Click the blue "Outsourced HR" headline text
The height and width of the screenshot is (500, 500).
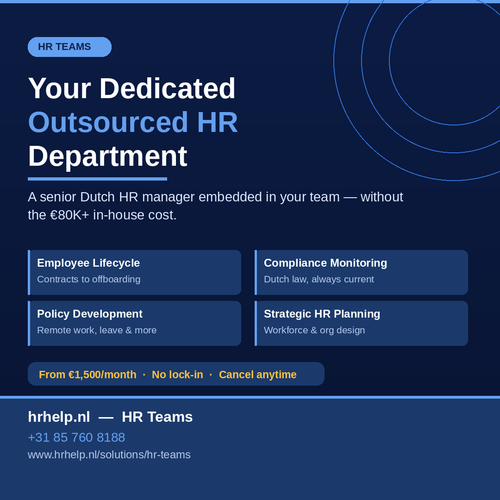(133, 122)
